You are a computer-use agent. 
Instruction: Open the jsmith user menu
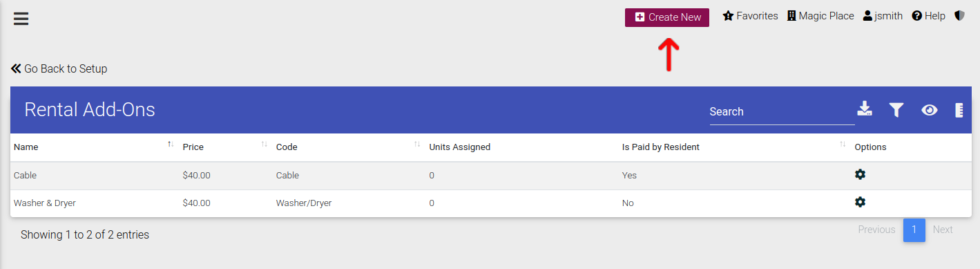(x=883, y=16)
